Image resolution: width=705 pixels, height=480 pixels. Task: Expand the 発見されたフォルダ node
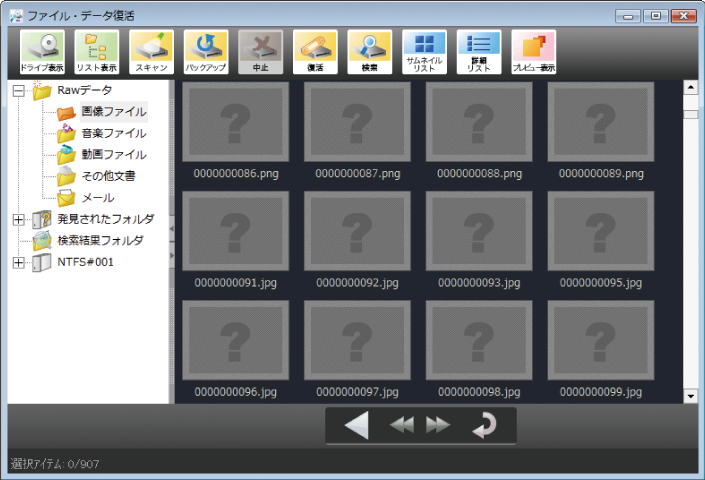[18, 219]
